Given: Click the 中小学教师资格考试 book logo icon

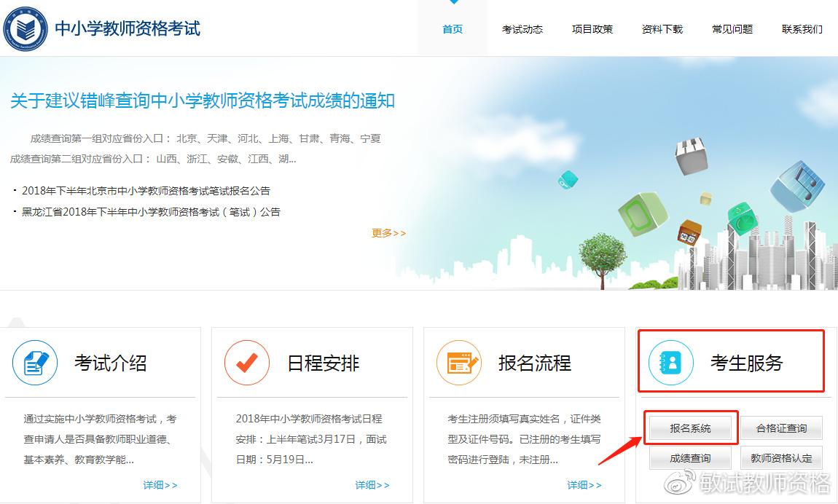Looking at the screenshot, I should (27, 28).
